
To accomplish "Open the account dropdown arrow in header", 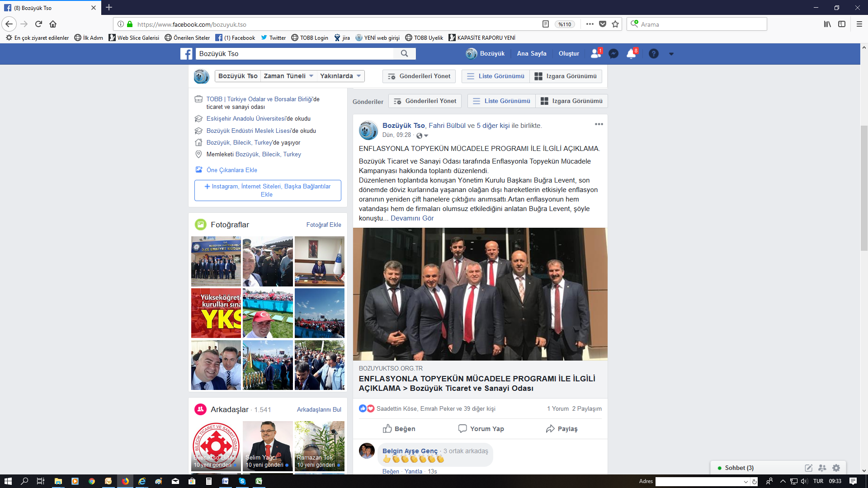I will [671, 54].
